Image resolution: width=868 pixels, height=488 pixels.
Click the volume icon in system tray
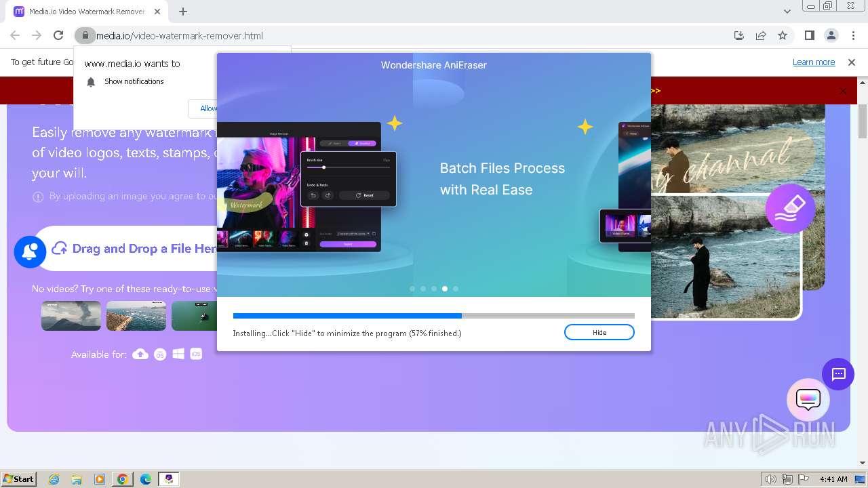[771, 479]
